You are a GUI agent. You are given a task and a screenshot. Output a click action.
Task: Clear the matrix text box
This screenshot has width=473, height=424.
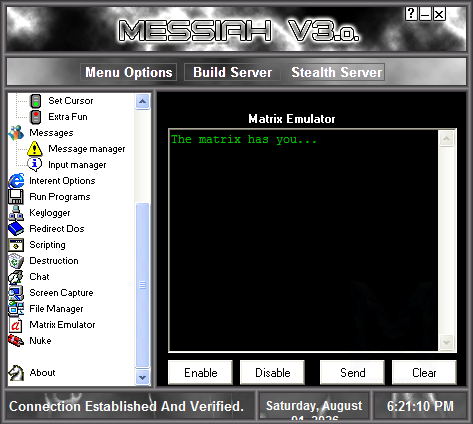point(424,372)
